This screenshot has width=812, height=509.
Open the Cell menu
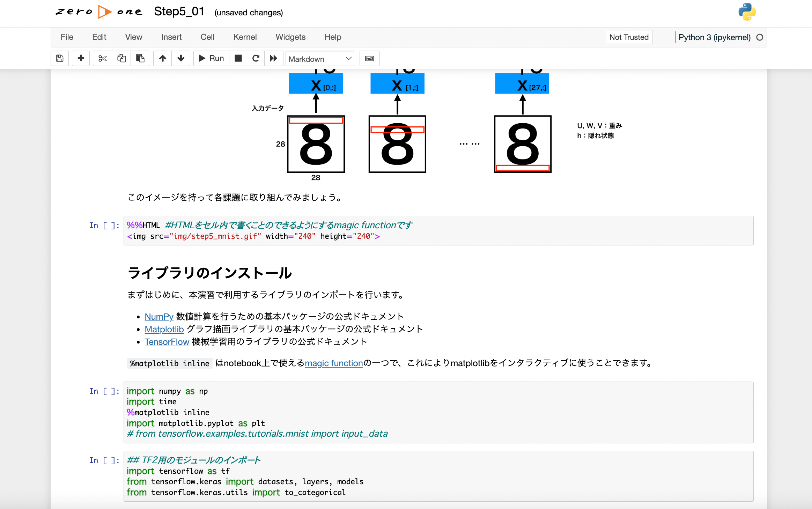coord(207,37)
